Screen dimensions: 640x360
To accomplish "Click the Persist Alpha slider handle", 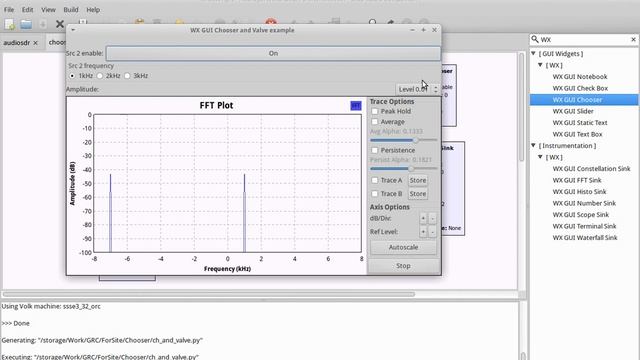I will click(411, 169).
